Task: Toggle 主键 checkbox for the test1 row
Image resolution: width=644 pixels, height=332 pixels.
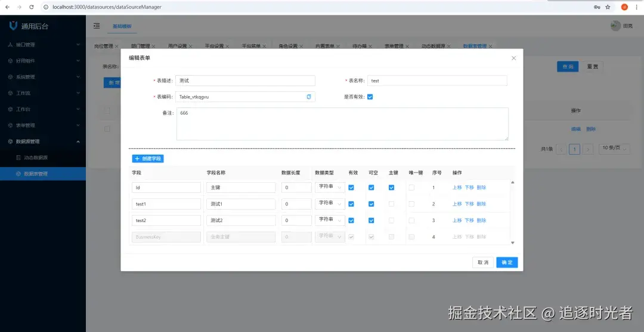Action: click(391, 204)
